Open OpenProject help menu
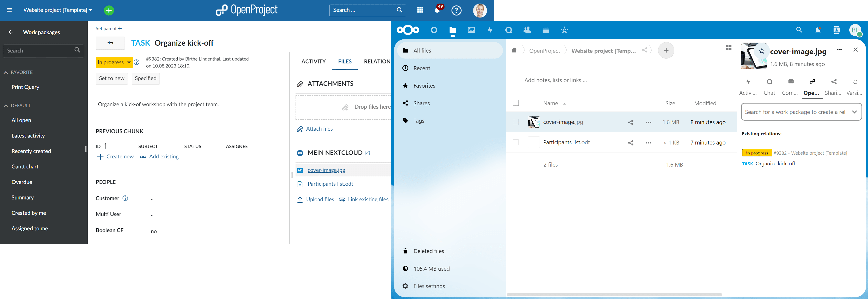Screen dimensions: 868x299 [456, 10]
